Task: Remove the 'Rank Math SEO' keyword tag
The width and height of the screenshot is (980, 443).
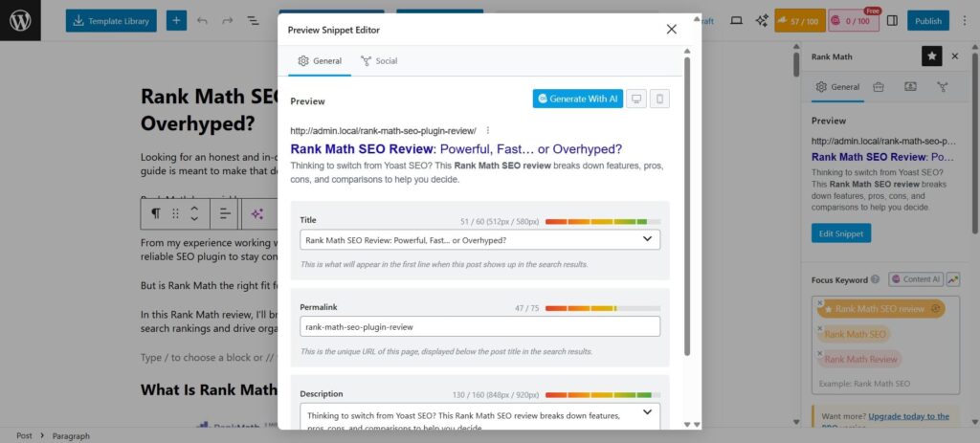Action: tap(819, 328)
